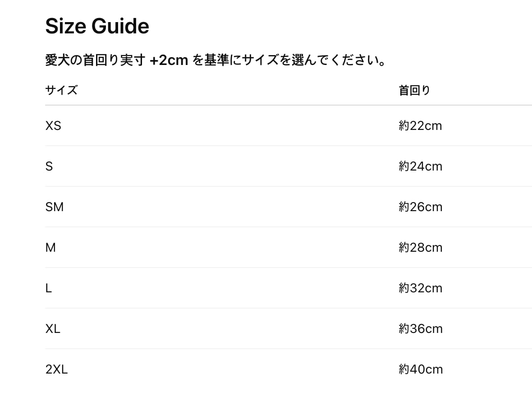Click the 約24cm neck measurement
This screenshot has width=532, height=397.
click(420, 166)
